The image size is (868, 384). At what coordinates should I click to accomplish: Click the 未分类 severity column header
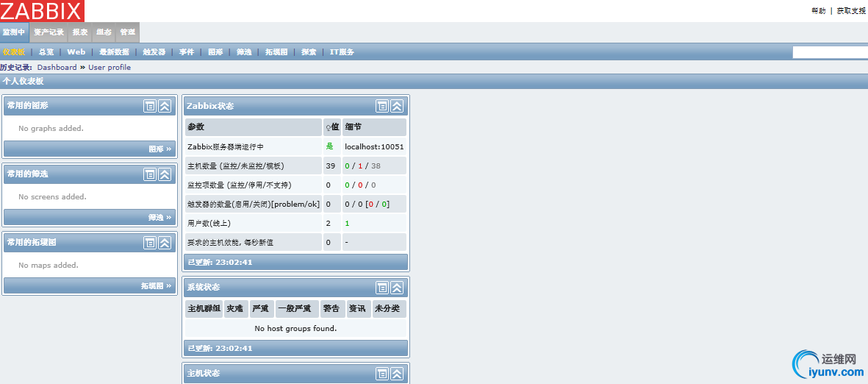coord(387,309)
